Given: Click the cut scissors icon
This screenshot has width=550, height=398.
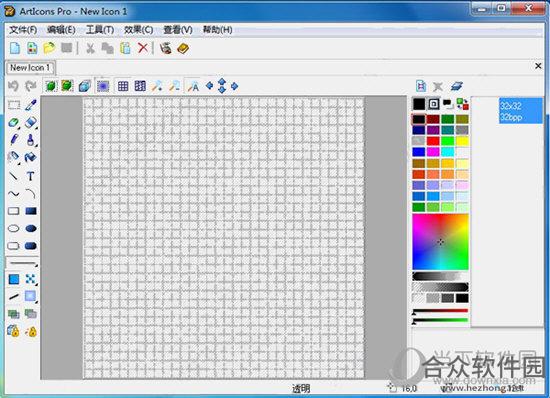Looking at the screenshot, I should [x=90, y=48].
